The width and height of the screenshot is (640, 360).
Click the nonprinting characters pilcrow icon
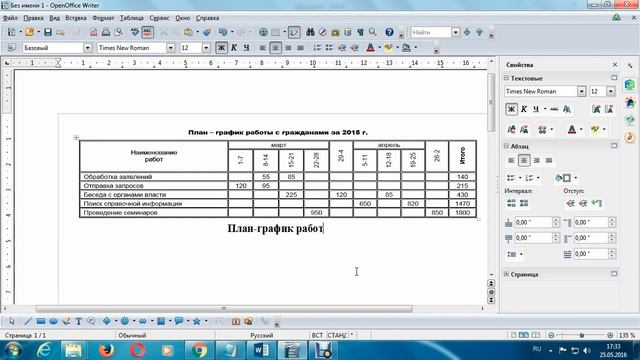click(x=360, y=32)
